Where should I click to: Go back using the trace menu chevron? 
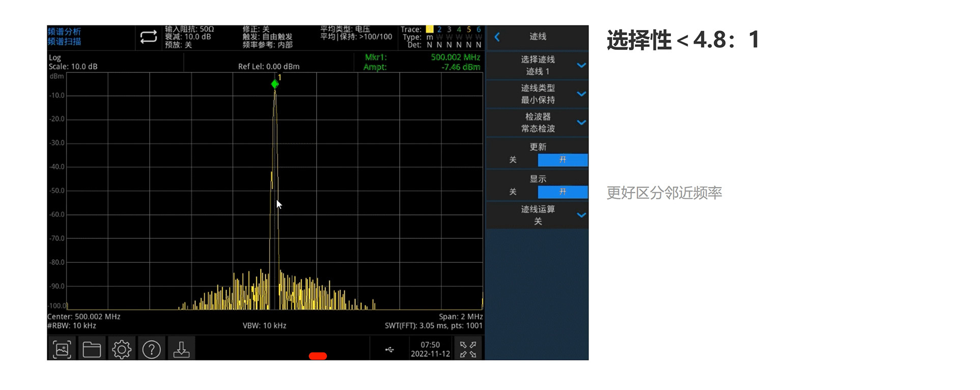[497, 37]
